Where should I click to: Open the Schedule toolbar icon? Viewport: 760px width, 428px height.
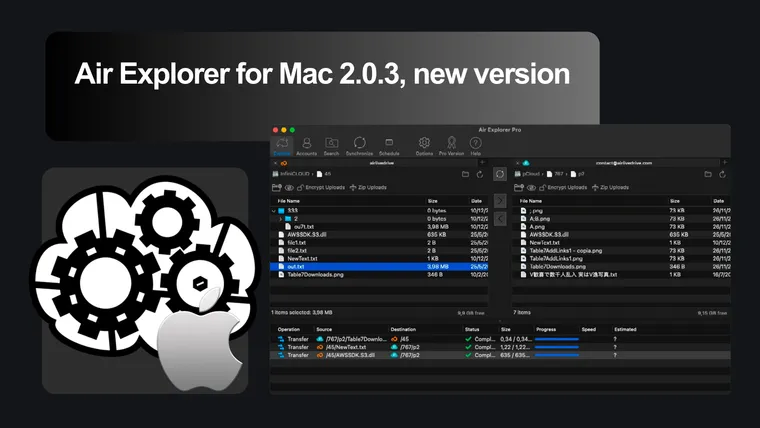(389, 146)
